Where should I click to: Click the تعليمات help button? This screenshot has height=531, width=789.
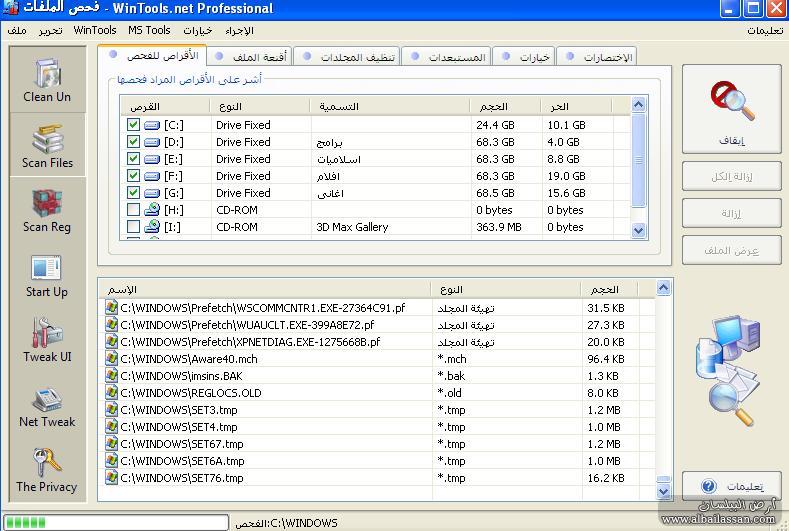click(x=732, y=486)
